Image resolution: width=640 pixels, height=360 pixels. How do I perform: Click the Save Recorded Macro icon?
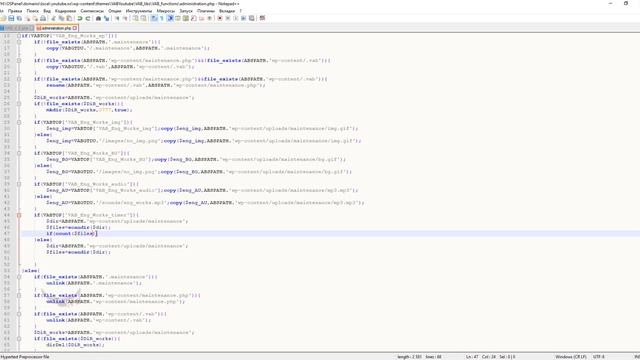click(251, 18)
